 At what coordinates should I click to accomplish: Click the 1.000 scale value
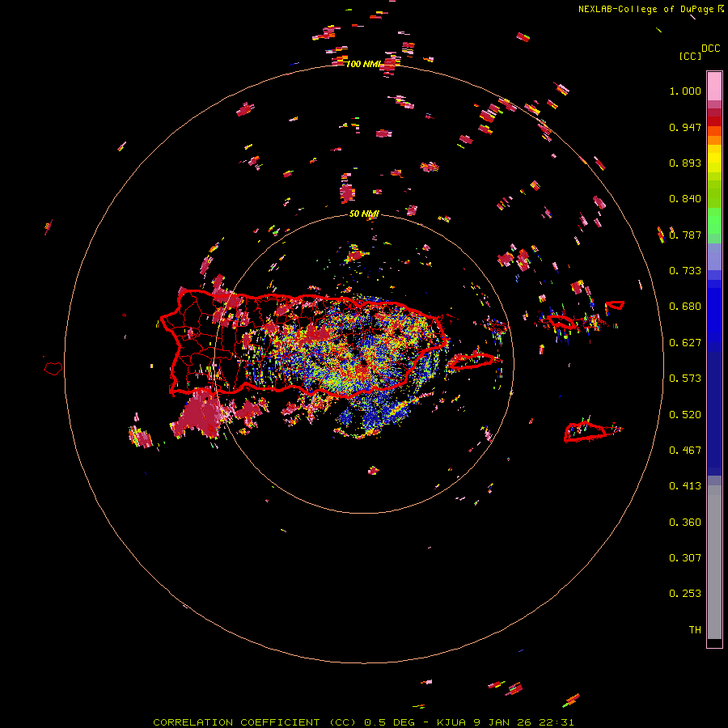click(x=685, y=91)
